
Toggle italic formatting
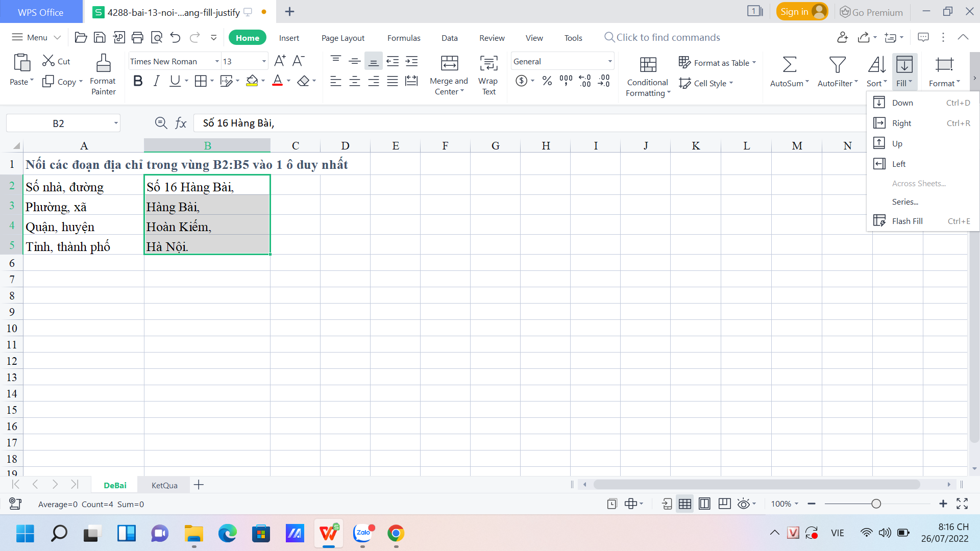click(x=156, y=81)
